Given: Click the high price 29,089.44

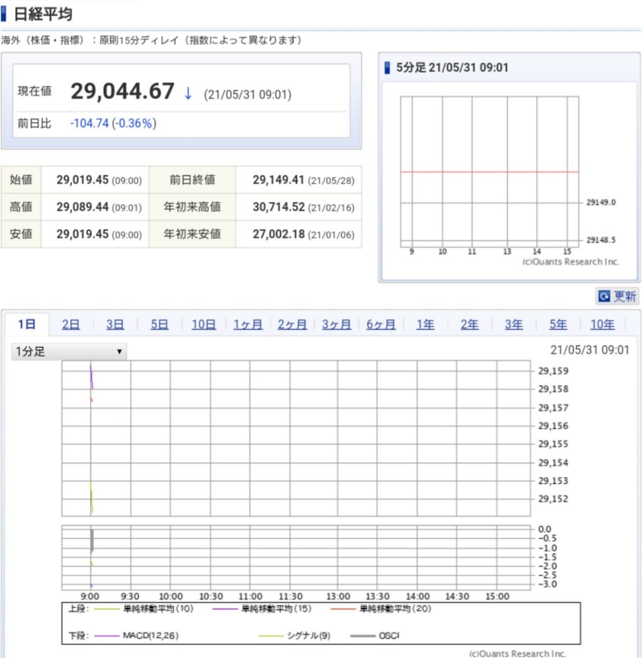Looking at the screenshot, I should (82, 207).
